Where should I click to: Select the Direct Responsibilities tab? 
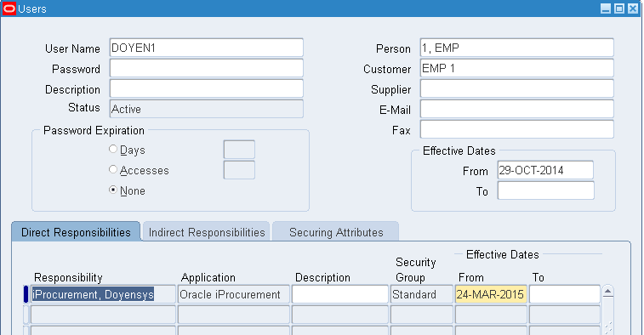76,232
